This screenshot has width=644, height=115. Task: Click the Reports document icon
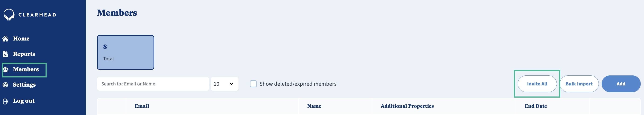[6, 54]
